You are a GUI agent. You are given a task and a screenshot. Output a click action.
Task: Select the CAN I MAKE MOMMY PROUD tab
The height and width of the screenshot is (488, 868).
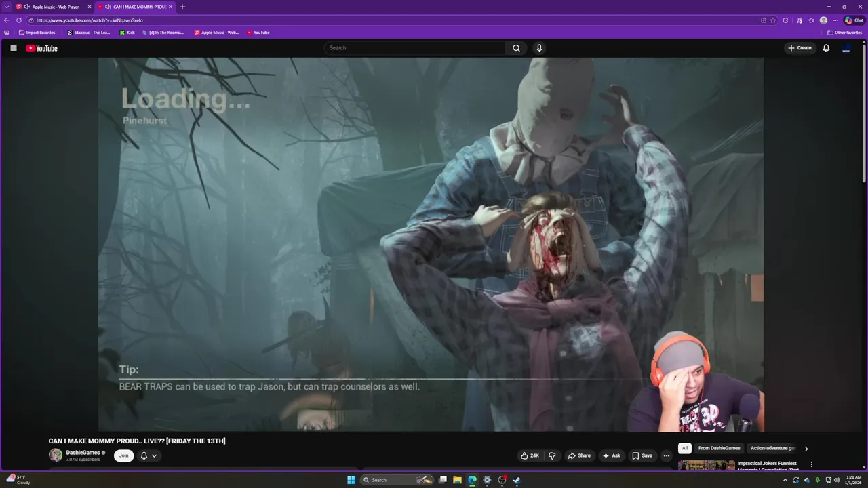click(x=134, y=7)
